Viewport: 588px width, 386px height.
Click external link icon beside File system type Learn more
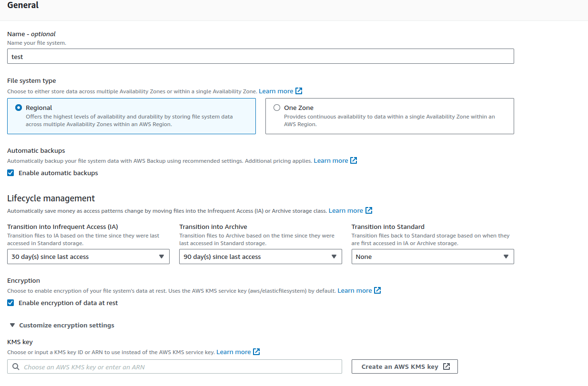click(x=299, y=90)
